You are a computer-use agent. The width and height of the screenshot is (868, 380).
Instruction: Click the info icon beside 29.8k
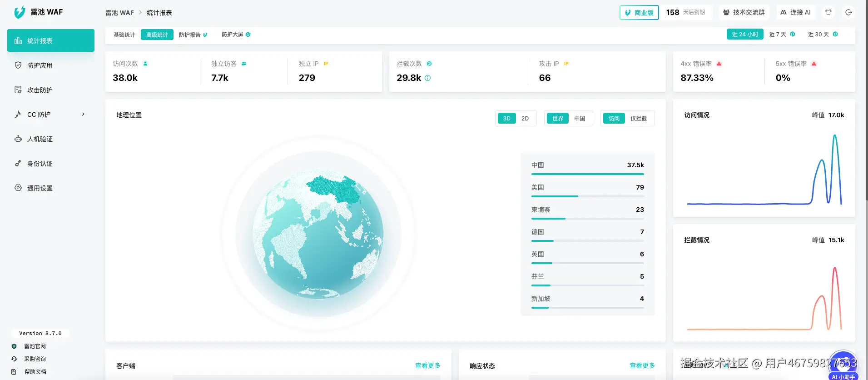pyautogui.click(x=427, y=78)
